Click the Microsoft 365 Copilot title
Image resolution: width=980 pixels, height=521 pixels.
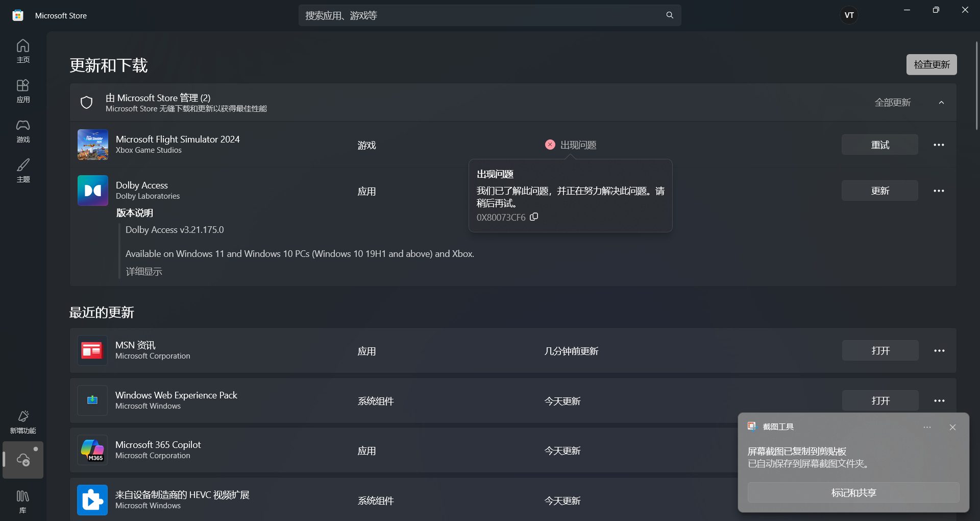(158, 444)
